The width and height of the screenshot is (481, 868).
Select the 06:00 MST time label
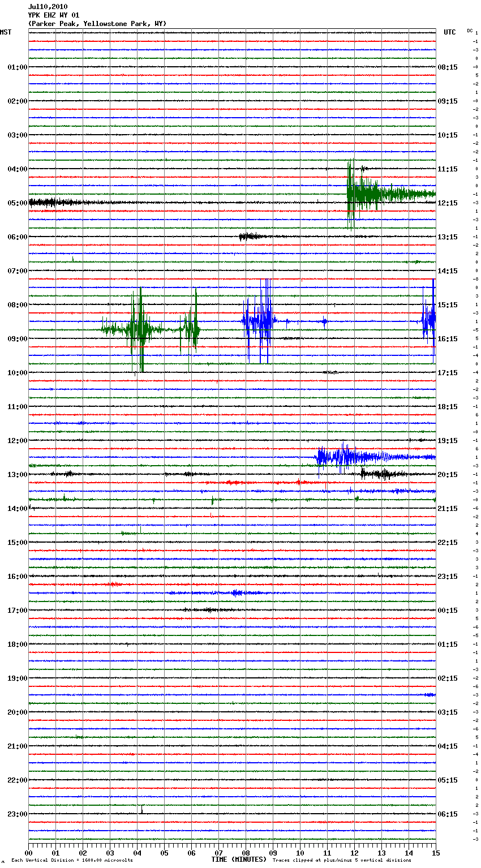click(x=17, y=237)
